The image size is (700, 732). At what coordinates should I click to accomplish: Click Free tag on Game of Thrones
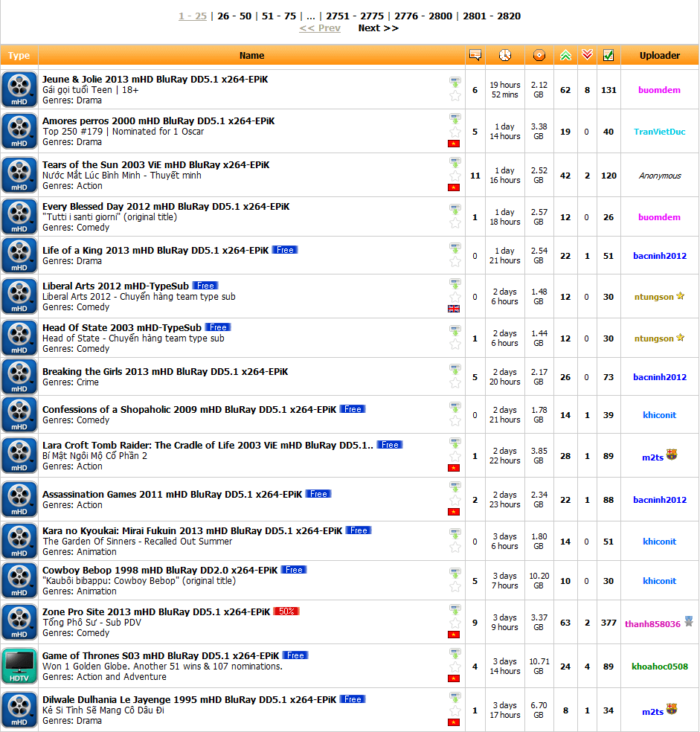295,655
